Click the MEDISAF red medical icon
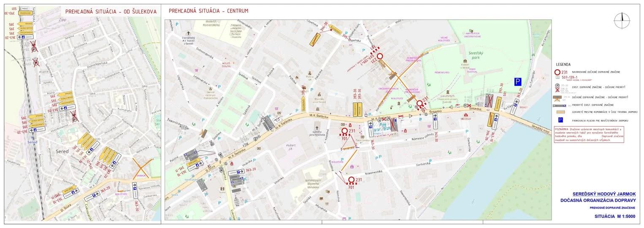Image resolution: width=644 pixels, height=228 pixels. (x=466, y=115)
